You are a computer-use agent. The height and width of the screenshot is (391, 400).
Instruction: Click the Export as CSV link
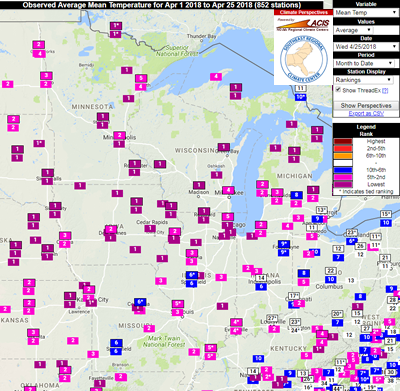(366, 114)
